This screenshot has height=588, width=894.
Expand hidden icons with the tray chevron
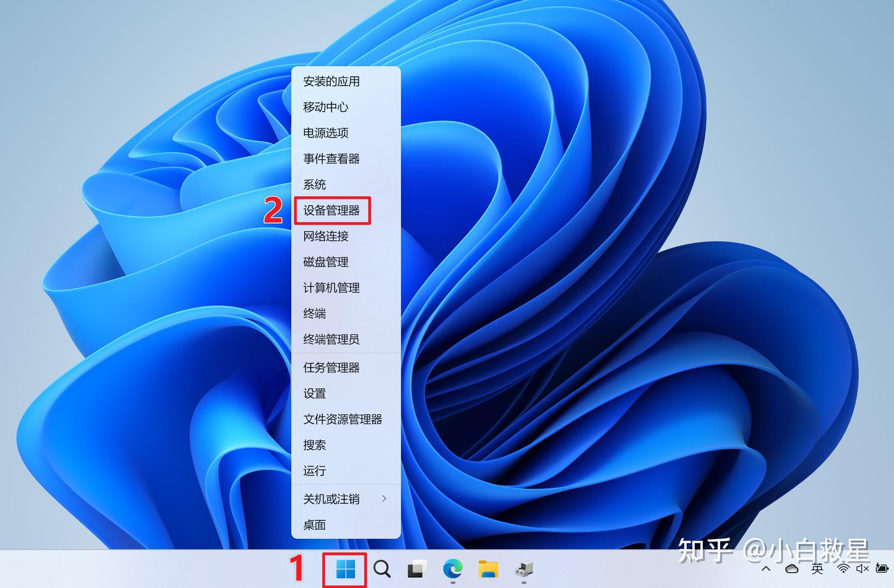click(x=766, y=569)
